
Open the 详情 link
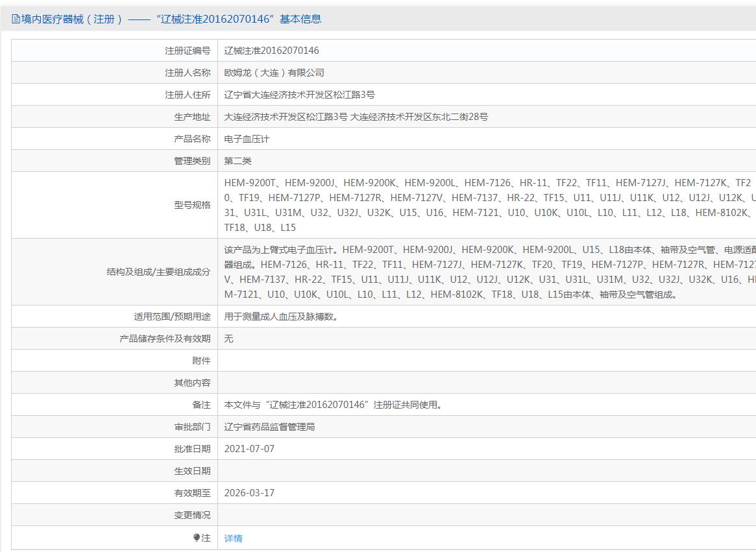234,538
